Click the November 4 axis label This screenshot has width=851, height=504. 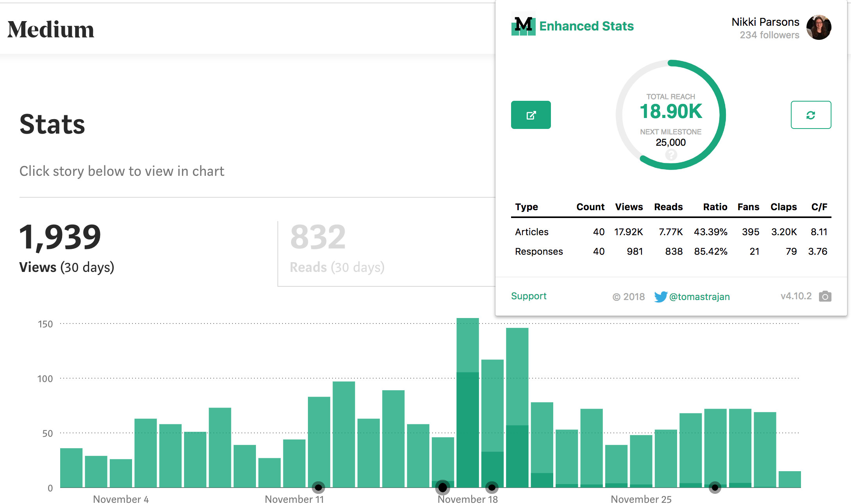click(x=121, y=499)
